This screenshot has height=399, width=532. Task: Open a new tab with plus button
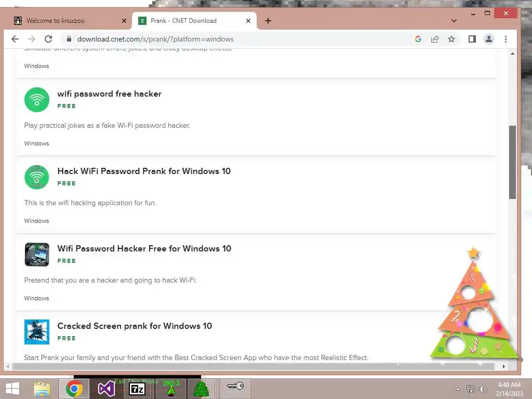pyautogui.click(x=268, y=21)
